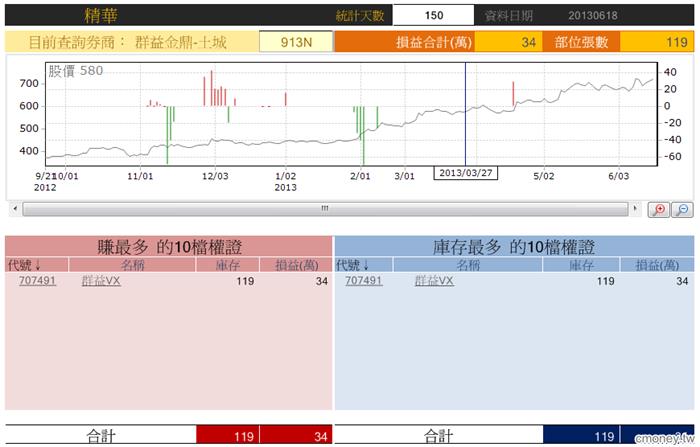Click 損益(萬) column header in 庫存最多 table
Viewport: 700px width, 447px height.
tap(657, 265)
